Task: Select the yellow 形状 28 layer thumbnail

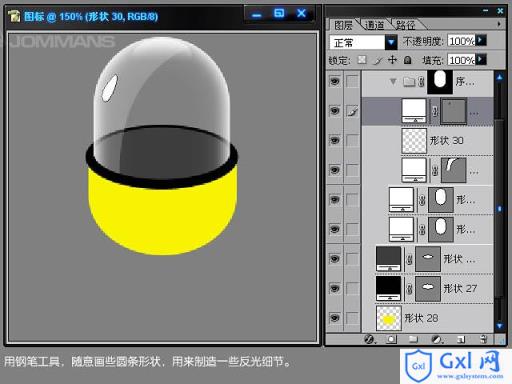Action: point(388,318)
